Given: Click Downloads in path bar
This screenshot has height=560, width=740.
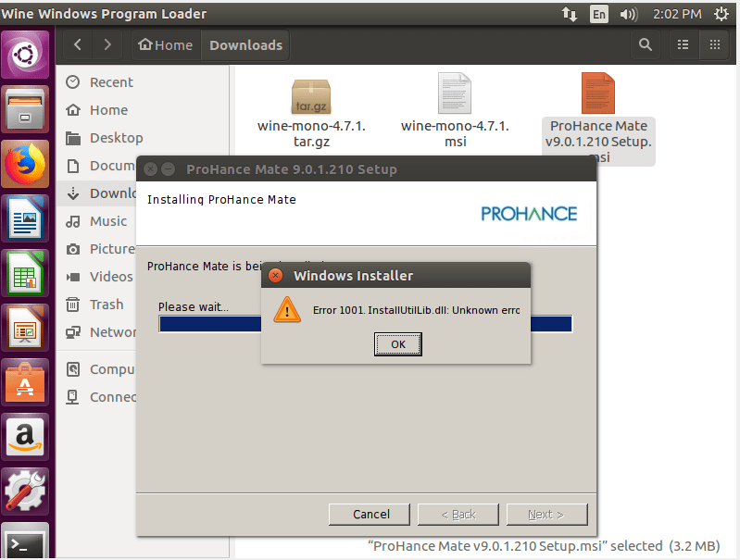Looking at the screenshot, I should point(245,44).
